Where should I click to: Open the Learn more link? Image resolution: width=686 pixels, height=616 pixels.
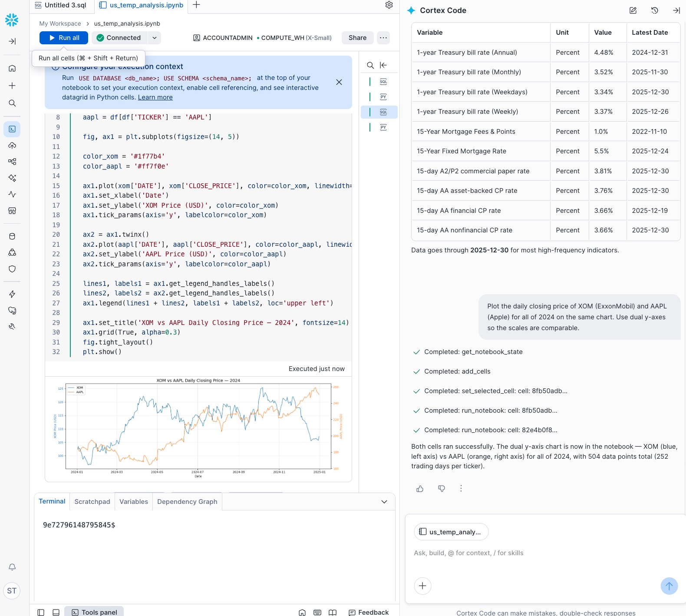(x=155, y=97)
